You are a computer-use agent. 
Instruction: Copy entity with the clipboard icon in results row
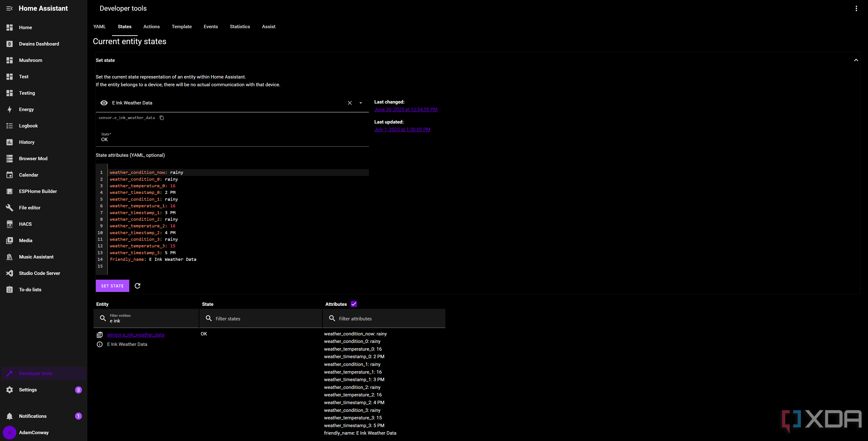pyautogui.click(x=100, y=335)
